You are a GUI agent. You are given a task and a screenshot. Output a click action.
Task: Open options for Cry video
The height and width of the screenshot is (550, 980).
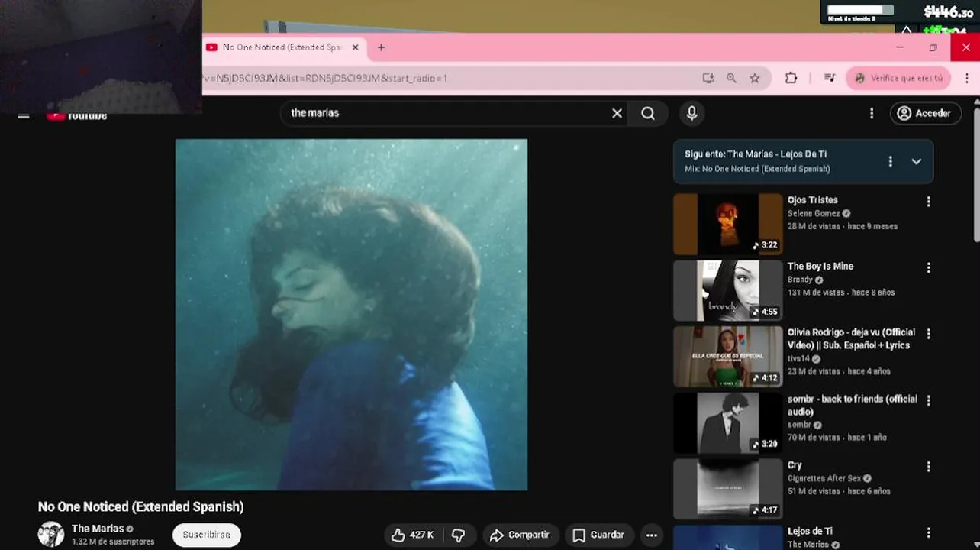928,466
